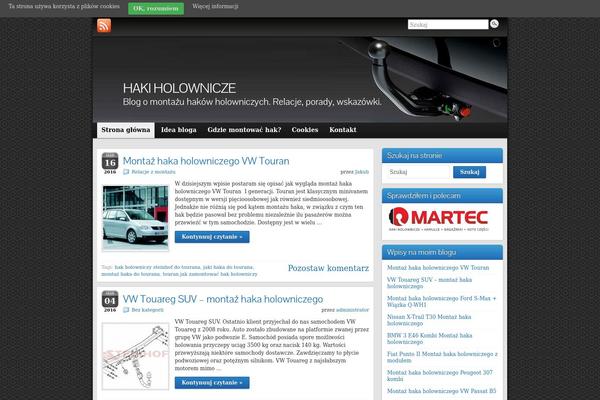
Task: Open Więcej informacji cookie link
Action: 215,6
